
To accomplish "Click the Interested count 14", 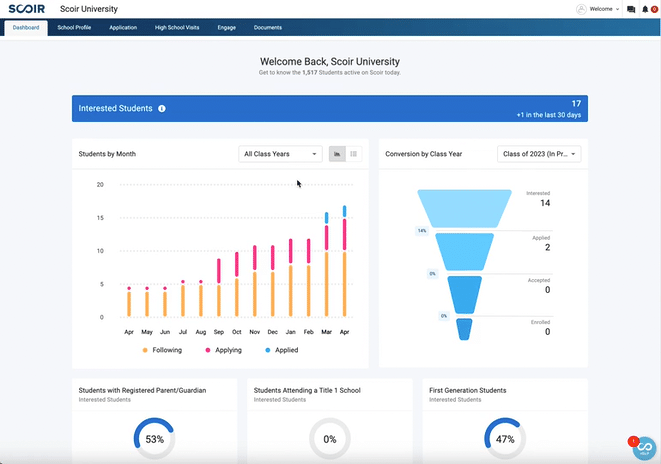I will pos(545,203).
